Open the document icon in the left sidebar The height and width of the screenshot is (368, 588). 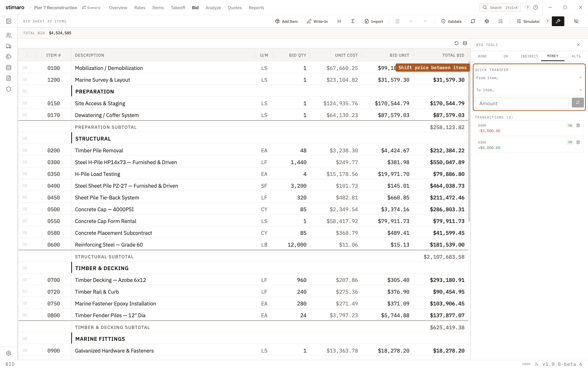point(8,78)
